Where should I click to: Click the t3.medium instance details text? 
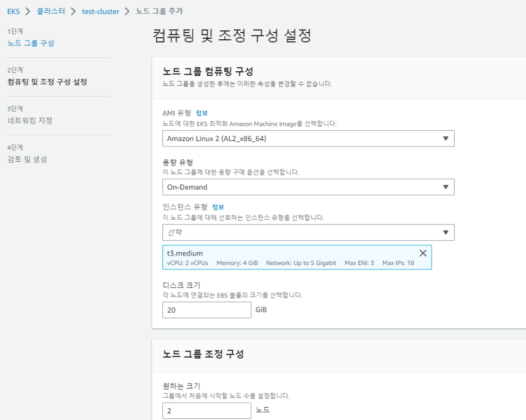[x=290, y=263]
